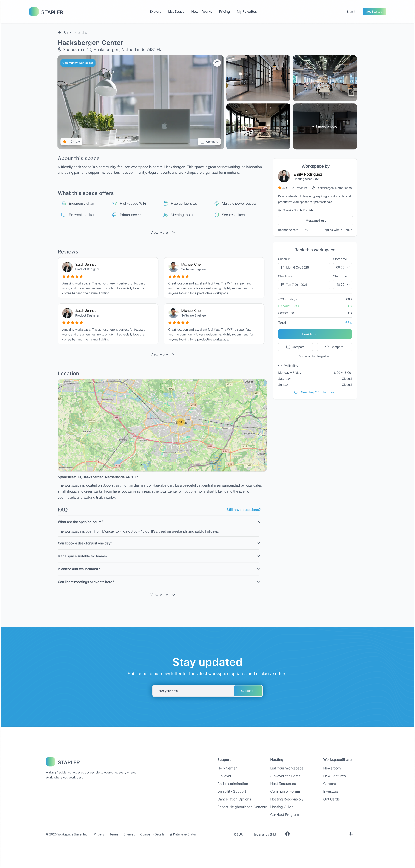The image size is (415, 868).
Task: Open the check-out time dropdown 18:00
Action: click(342, 285)
